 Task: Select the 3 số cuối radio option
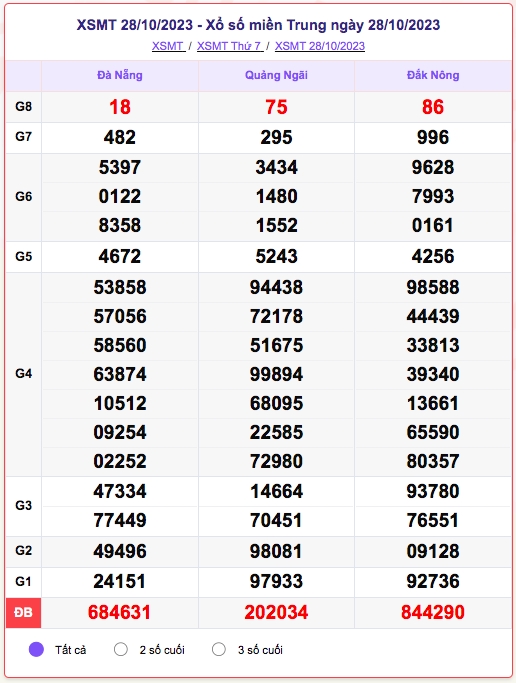219,649
